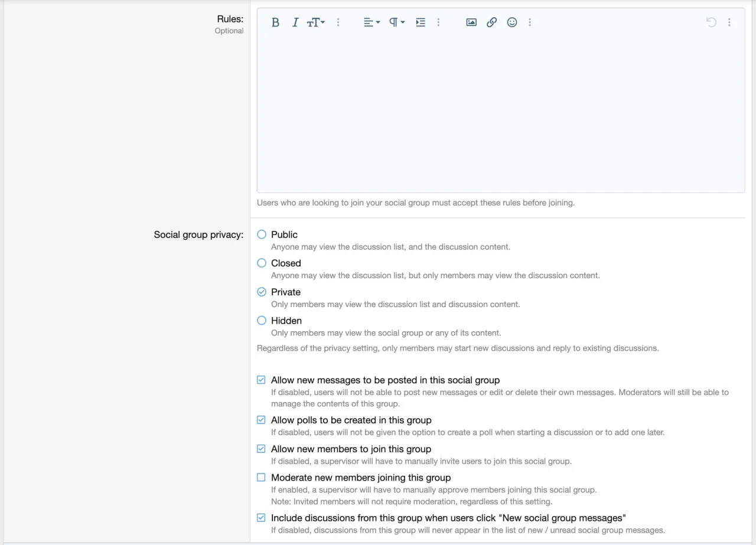Click the indent icon in toolbar

[x=421, y=22]
